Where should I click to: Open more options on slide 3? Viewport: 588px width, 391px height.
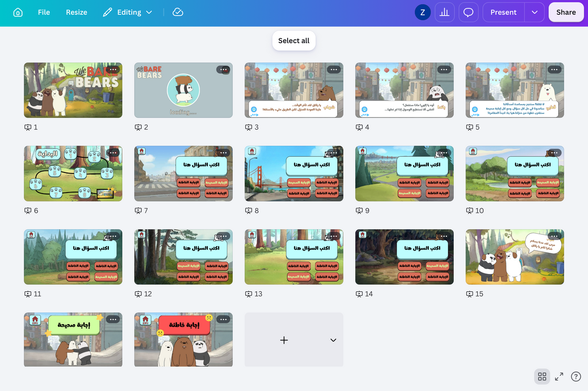[334, 70]
